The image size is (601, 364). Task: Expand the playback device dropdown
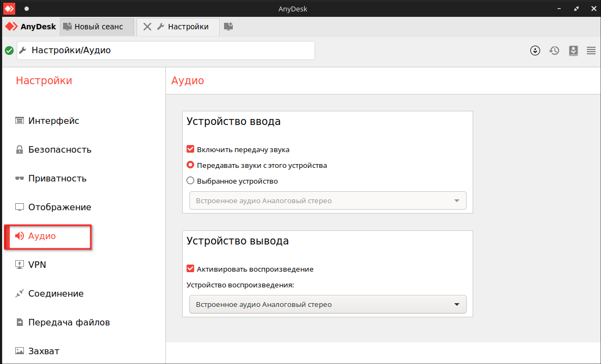327,304
